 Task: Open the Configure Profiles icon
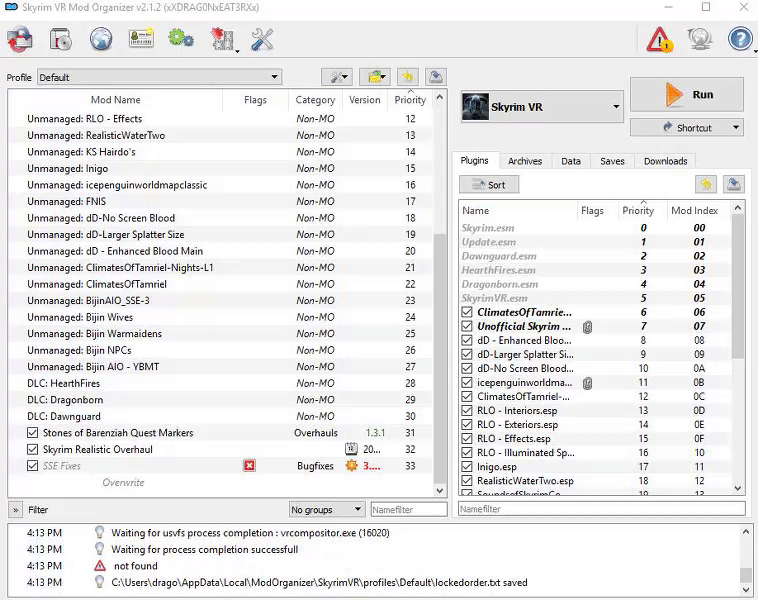[x=141, y=39]
